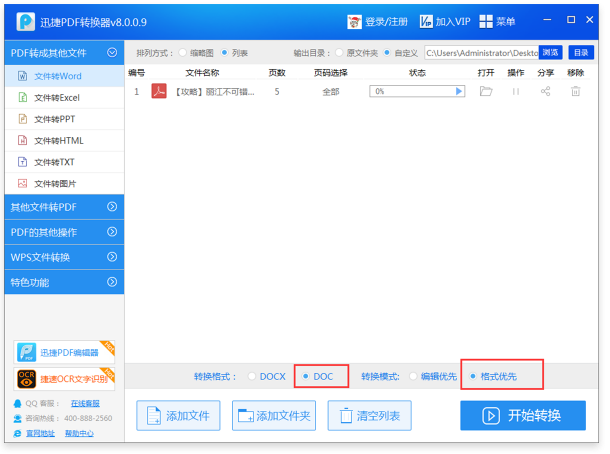Click the browser icon beside 官网地址

18,433
